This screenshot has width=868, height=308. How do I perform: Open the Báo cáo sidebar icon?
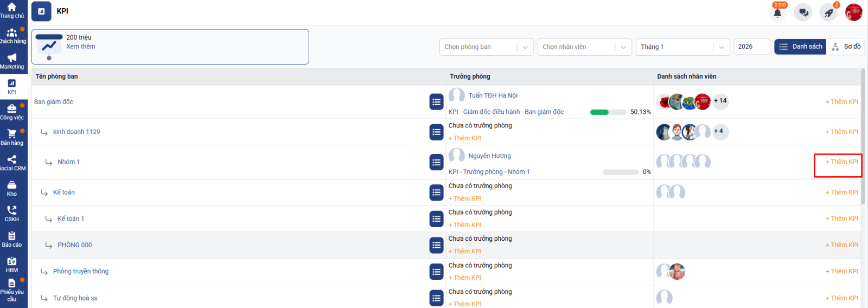pos(12,239)
